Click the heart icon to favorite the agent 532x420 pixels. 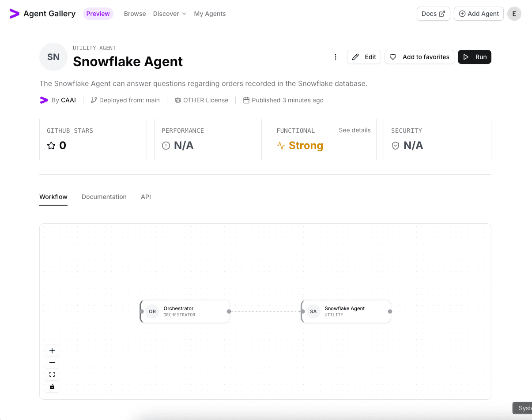click(393, 57)
